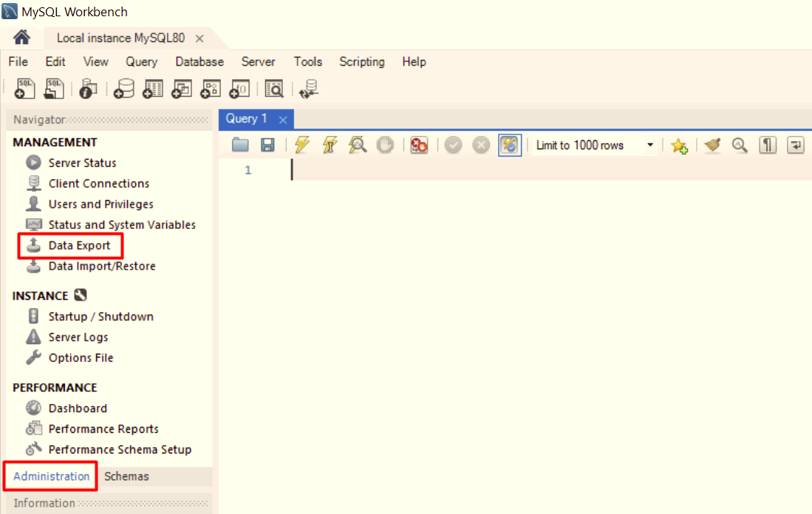Viewport: 812px width, 514px height.
Task: Open the Database menu
Action: point(199,61)
